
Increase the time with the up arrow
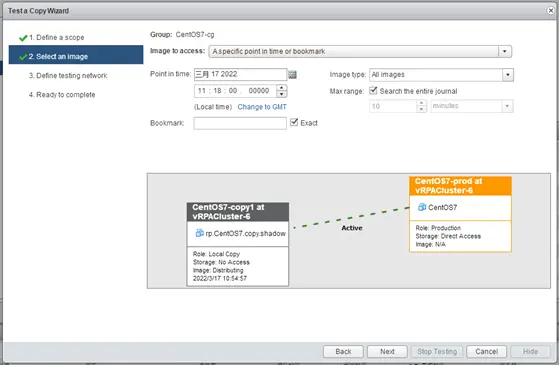[x=282, y=88]
